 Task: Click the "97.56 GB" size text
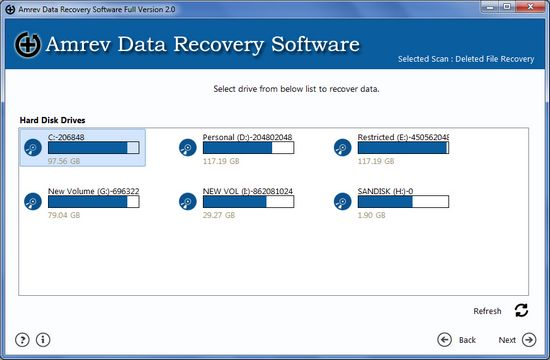pyautogui.click(x=64, y=161)
